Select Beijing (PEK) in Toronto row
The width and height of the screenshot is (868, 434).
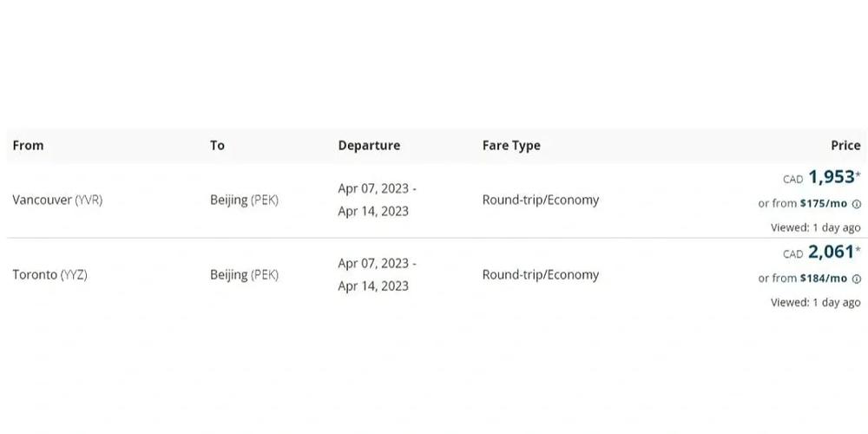pos(244,274)
